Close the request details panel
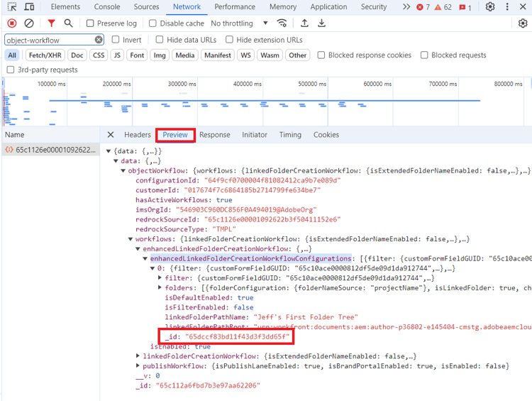 [111, 135]
